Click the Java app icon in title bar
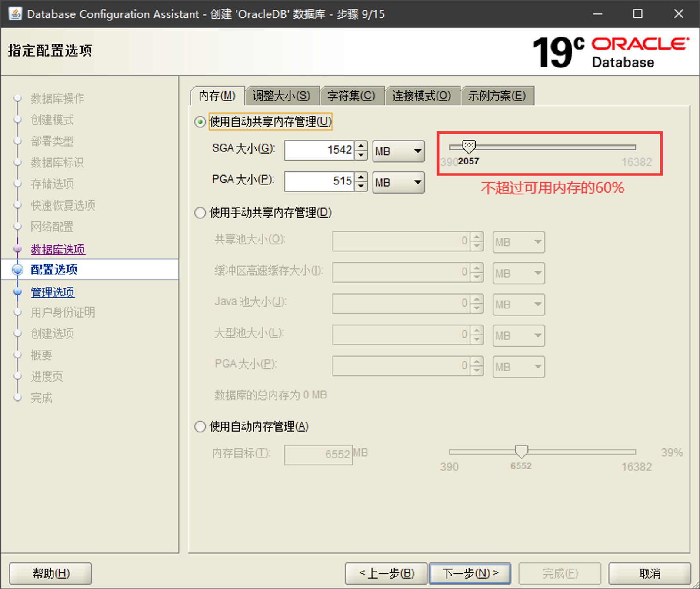 (15, 13)
